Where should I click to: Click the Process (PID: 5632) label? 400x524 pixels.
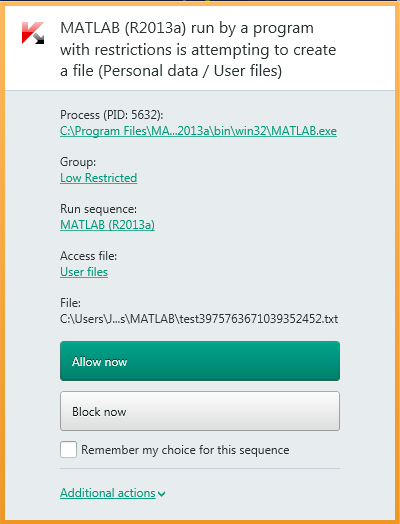[x=112, y=115]
